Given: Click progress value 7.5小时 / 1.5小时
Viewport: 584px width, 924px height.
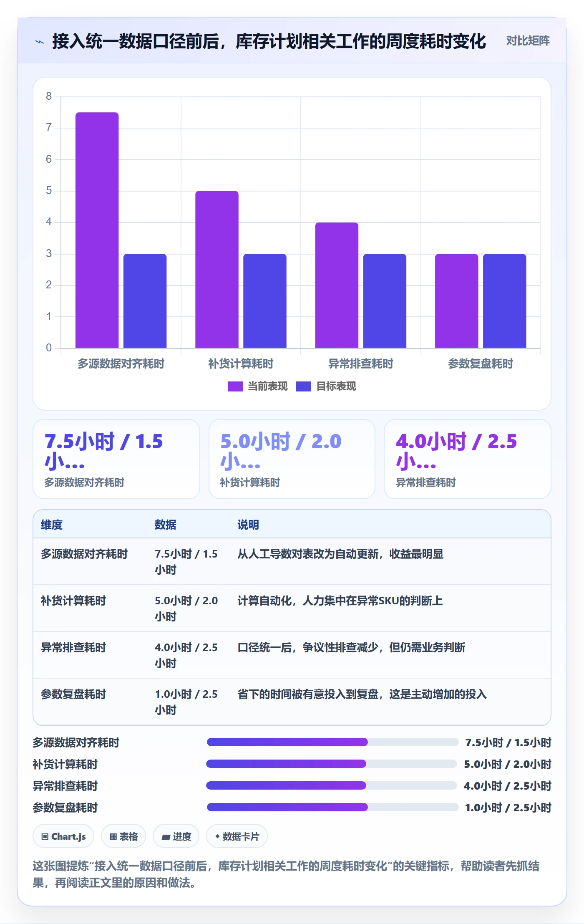Looking at the screenshot, I should [508, 742].
